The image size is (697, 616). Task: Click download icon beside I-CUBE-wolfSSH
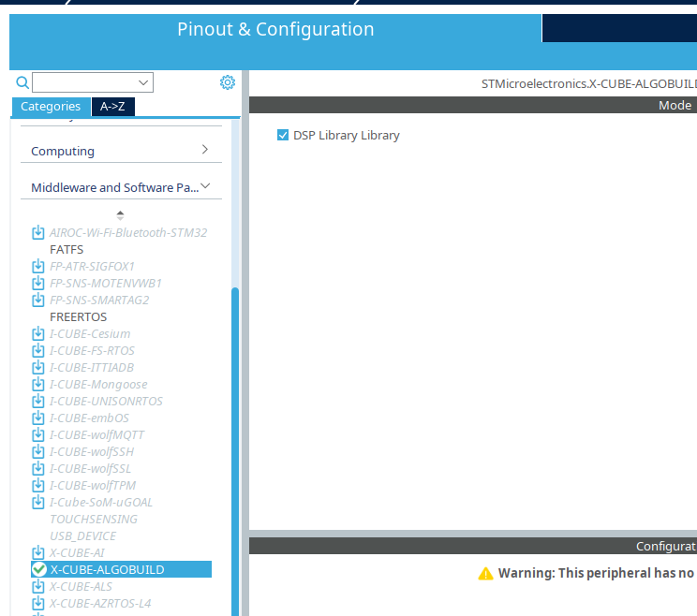click(x=38, y=451)
